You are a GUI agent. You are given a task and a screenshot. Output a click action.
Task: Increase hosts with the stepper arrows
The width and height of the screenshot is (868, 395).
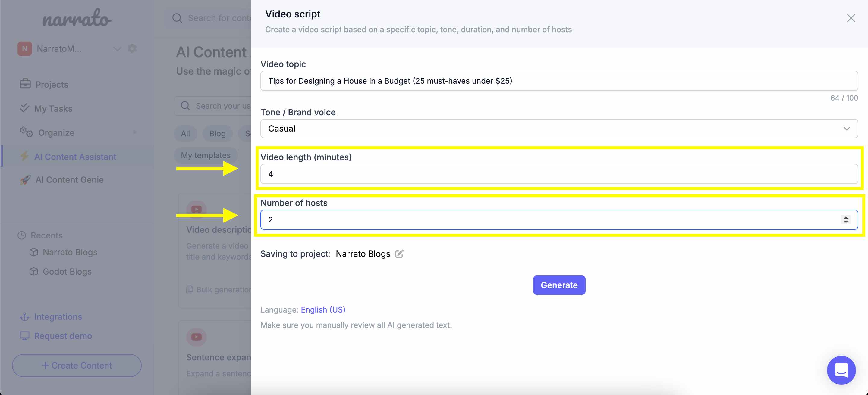[846, 217]
